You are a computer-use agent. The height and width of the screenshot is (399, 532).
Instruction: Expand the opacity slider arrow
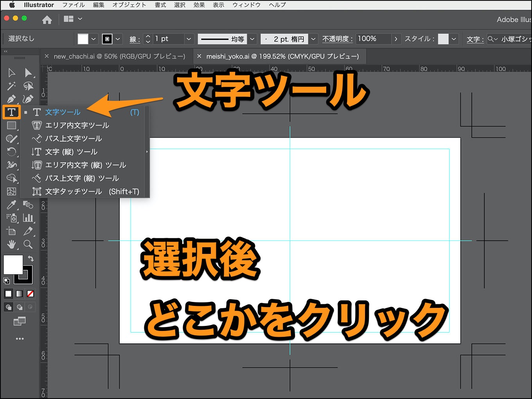tap(396, 39)
